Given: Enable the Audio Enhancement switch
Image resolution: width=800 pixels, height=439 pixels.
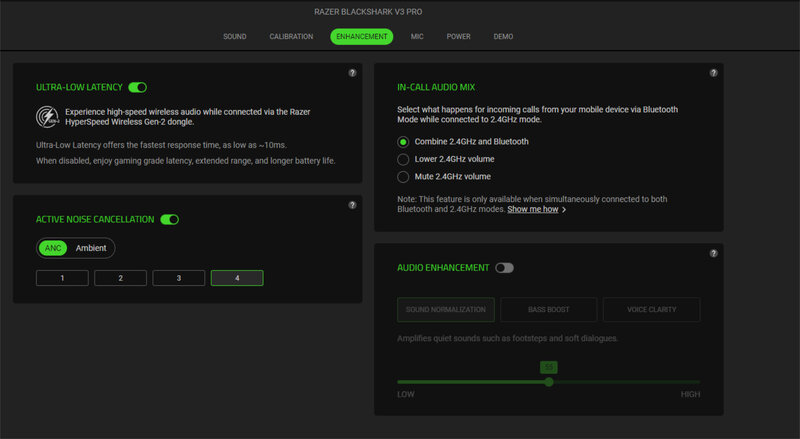Looking at the screenshot, I should (x=504, y=268).
